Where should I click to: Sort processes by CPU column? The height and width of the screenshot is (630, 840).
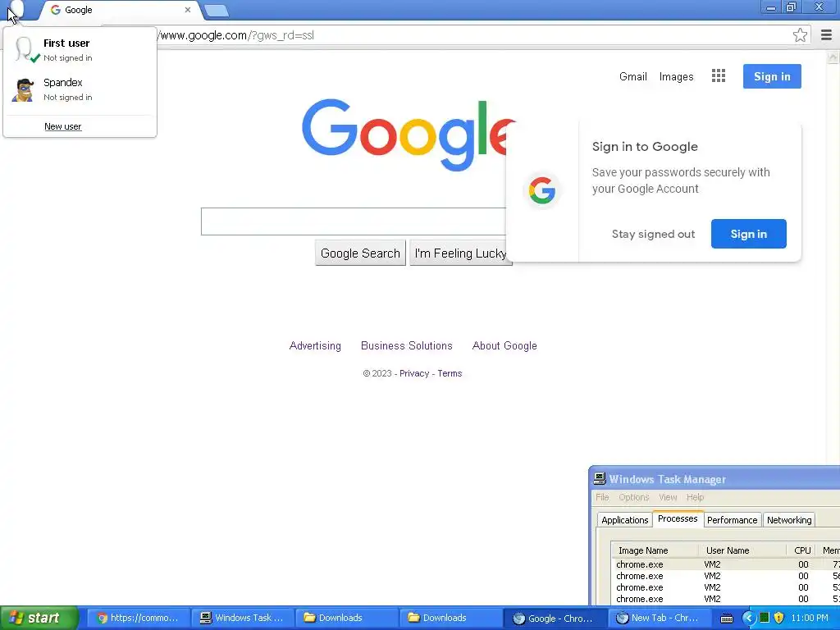[802, 550]
